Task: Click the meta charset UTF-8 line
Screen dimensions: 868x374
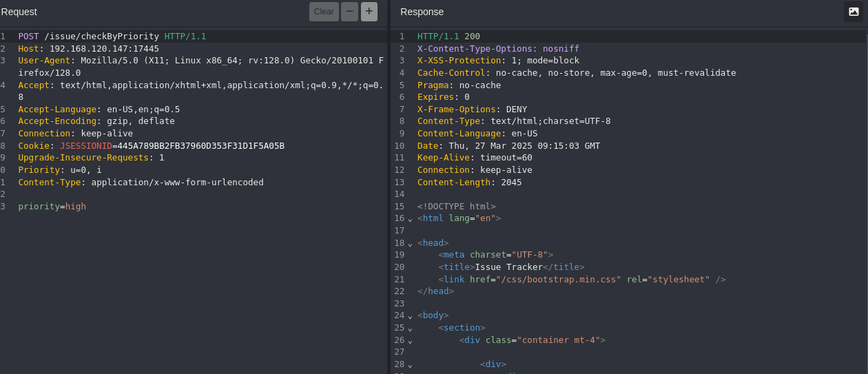Action: (x=496, y=255)
